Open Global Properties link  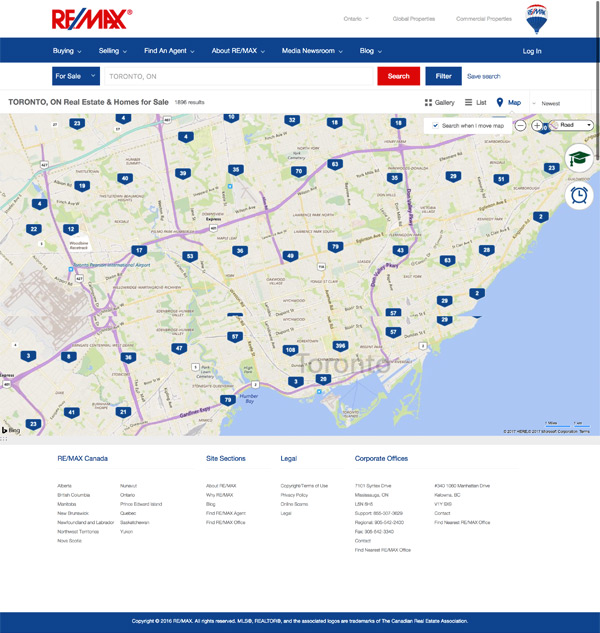[414, 19]
